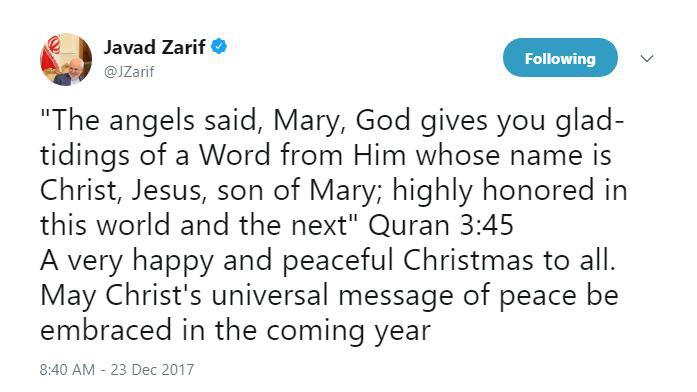
Task: Select the 23 Dec 2017 date text
Action: pos(152,370)
